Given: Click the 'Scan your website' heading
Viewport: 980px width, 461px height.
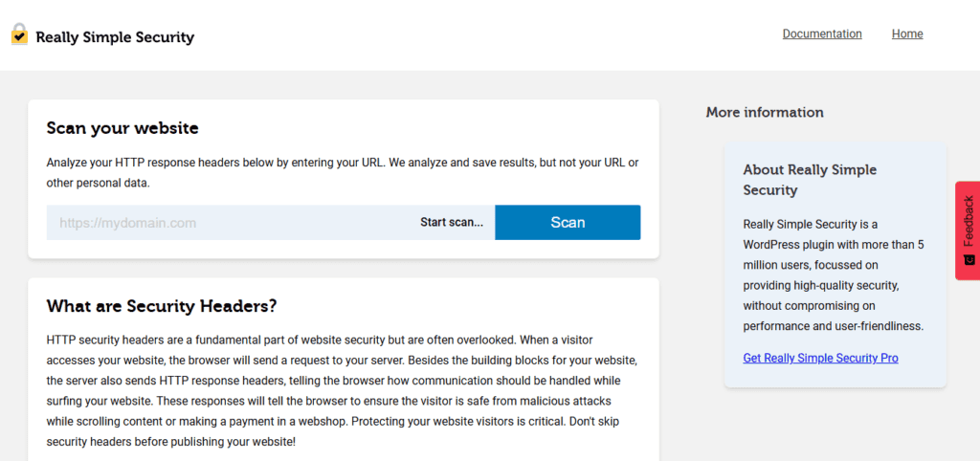Looking at the screenshot, I should coord(122,129).
